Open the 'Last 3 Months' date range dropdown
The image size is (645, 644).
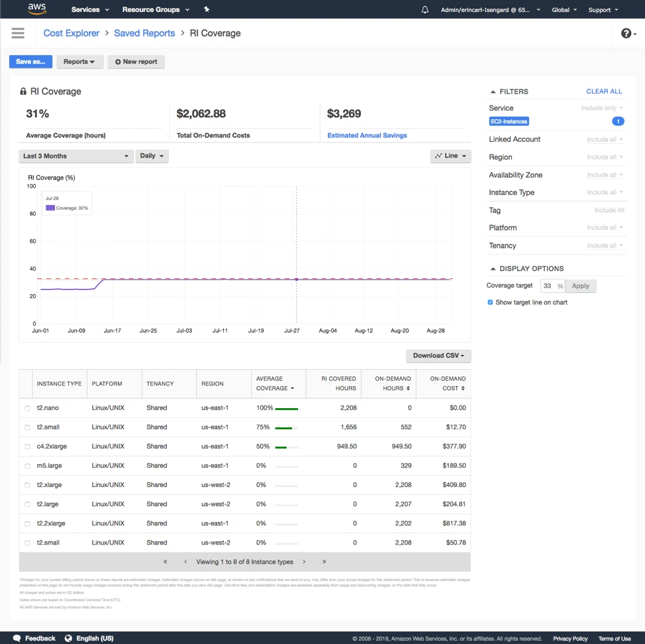coord(75,156)
